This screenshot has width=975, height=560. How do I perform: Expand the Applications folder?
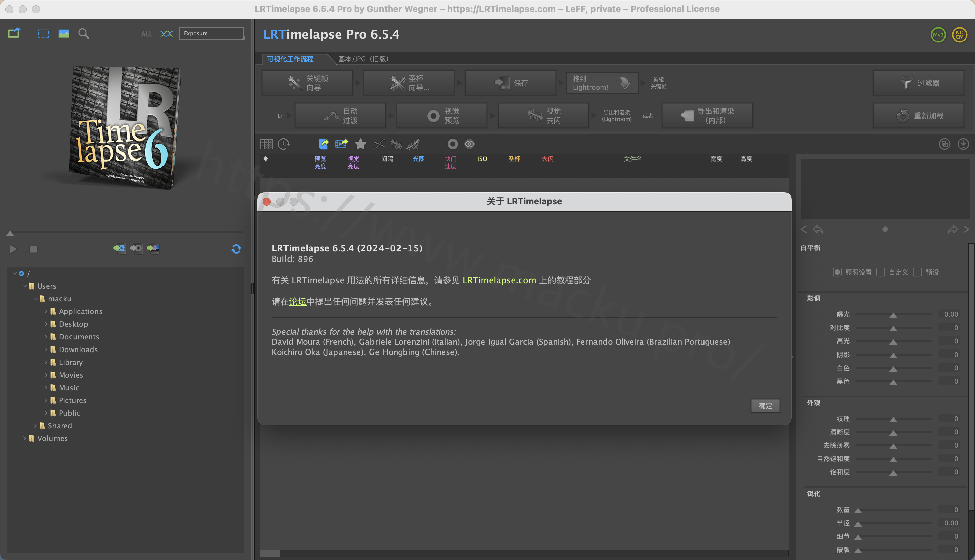click(46, 311)
